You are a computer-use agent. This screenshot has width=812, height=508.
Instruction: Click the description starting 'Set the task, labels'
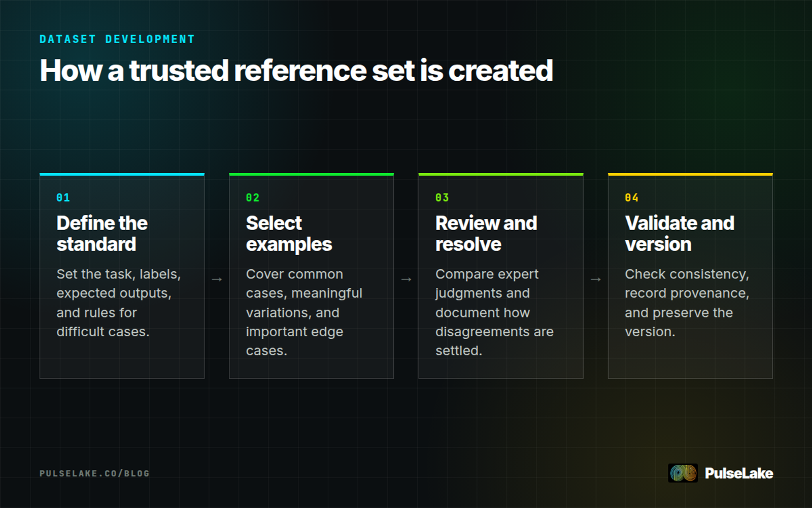click(119, 303)
